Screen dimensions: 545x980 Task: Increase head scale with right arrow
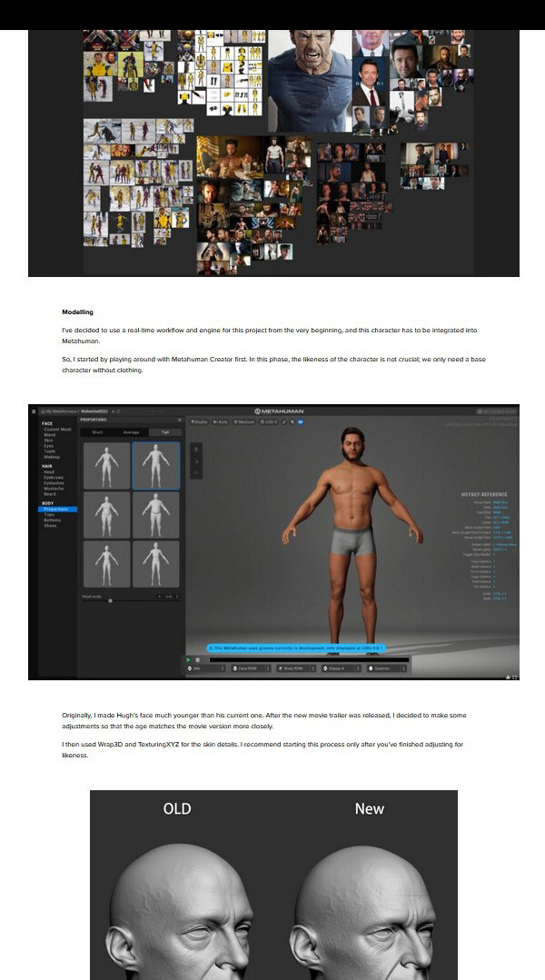point(177,596)
